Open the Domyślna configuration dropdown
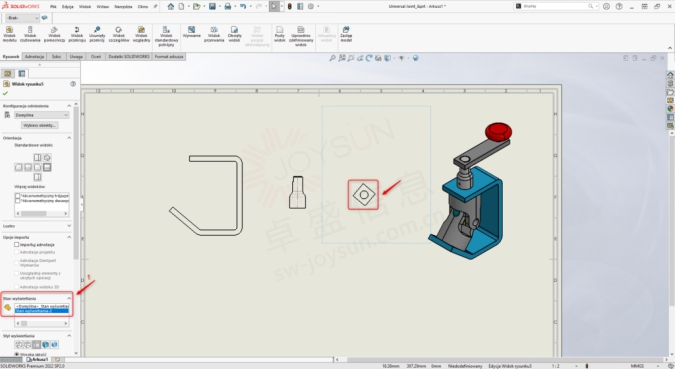Image resolution: width=675 pixels, height=369 pixels. pyautogui.click(x=42, y=115)
